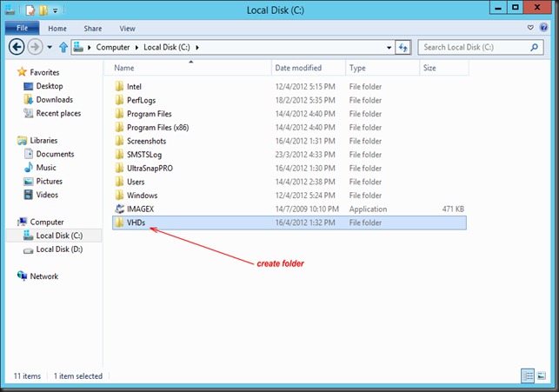Click the Properties quick access icon
The height and width of the screenshot is (392, 559).
click(30, 10)
